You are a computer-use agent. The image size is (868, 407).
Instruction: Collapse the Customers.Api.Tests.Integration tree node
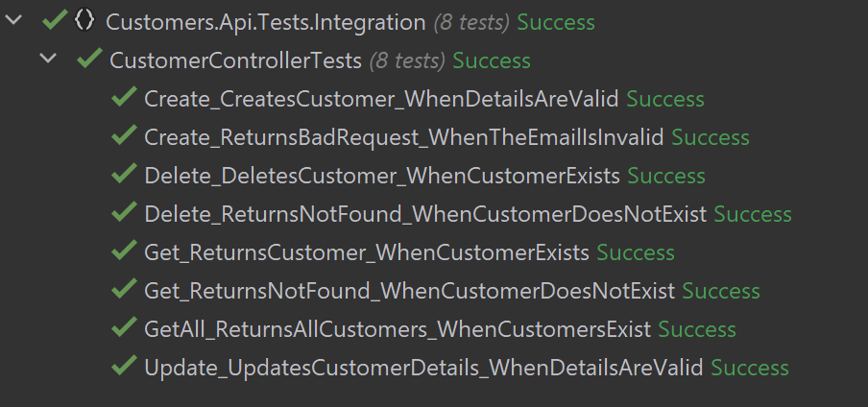tap(13, 21)
